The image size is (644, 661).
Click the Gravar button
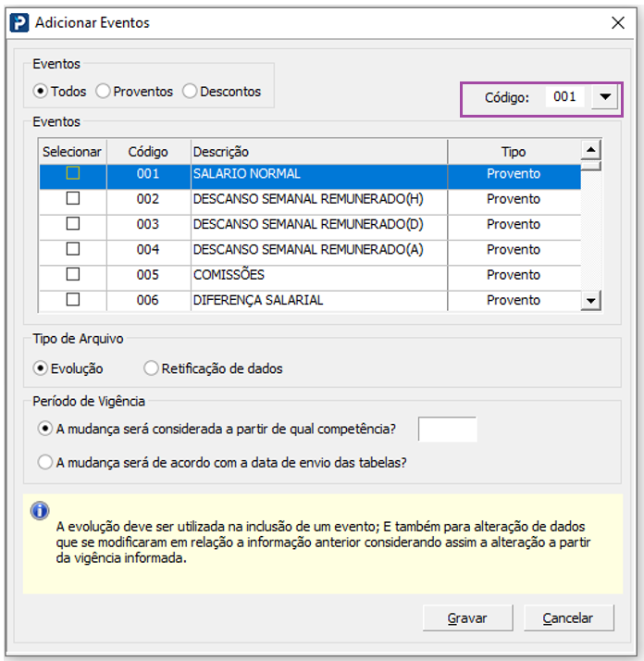[x=467, y=618]
